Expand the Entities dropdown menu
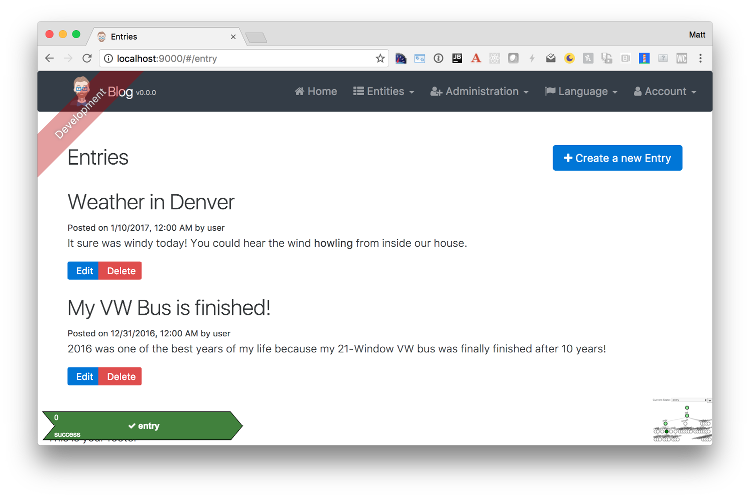This screenshot has width=750, height=499. coord(384,91)
